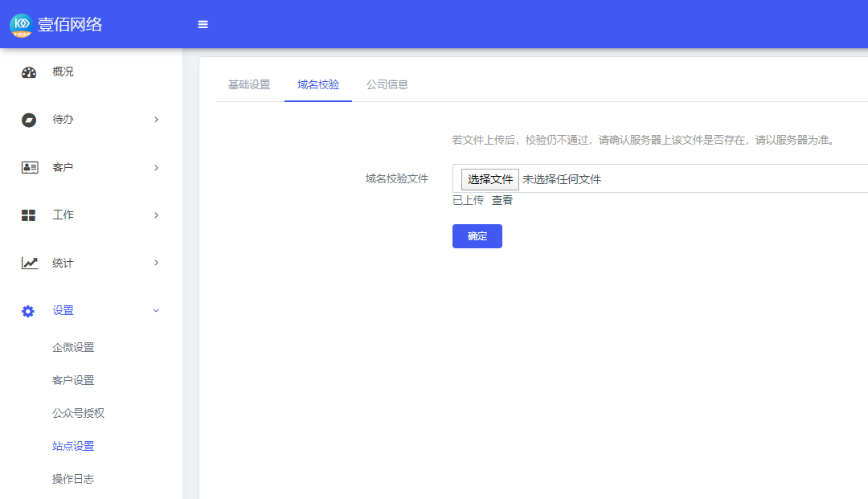Click the 工作 grid icon
The image size is (868, 499).
tap(28, 215)
